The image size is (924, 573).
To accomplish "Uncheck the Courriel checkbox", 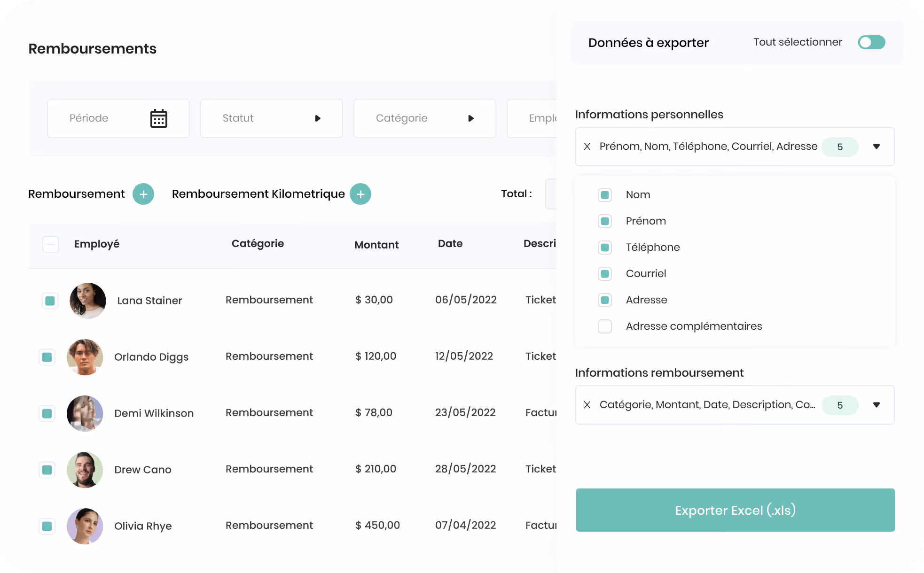I will coord(605,274).
